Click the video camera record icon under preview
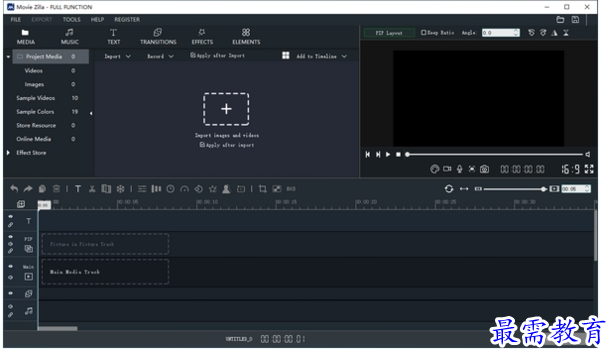Viewport: 614px width, 363px height. 447,169
